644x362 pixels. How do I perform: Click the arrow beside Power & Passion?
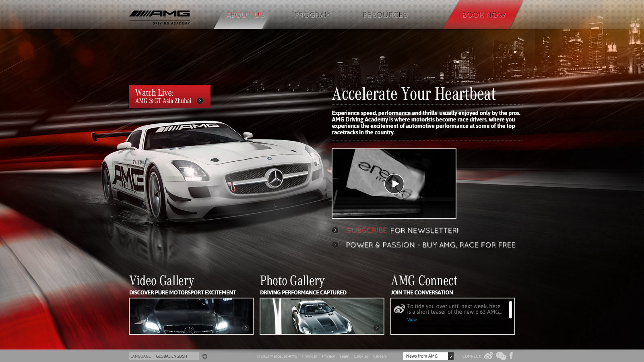click(335, 245)
